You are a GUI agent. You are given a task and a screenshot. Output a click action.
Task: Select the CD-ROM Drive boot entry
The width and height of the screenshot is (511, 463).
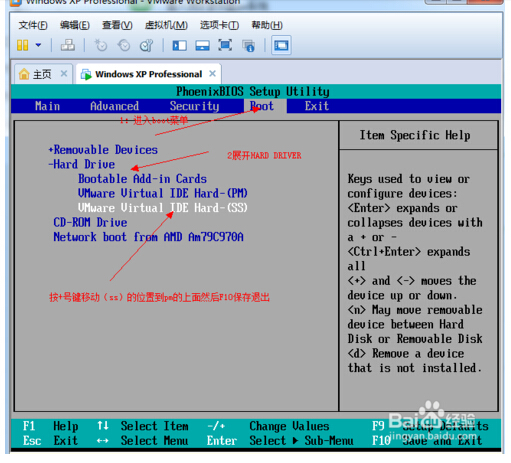(x=90, y=222)
